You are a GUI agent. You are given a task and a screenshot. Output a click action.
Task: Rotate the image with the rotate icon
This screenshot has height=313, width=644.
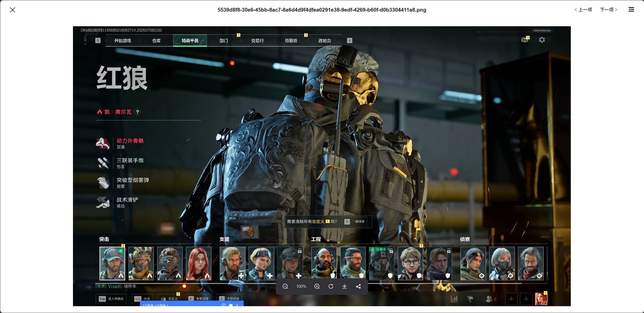331,286
